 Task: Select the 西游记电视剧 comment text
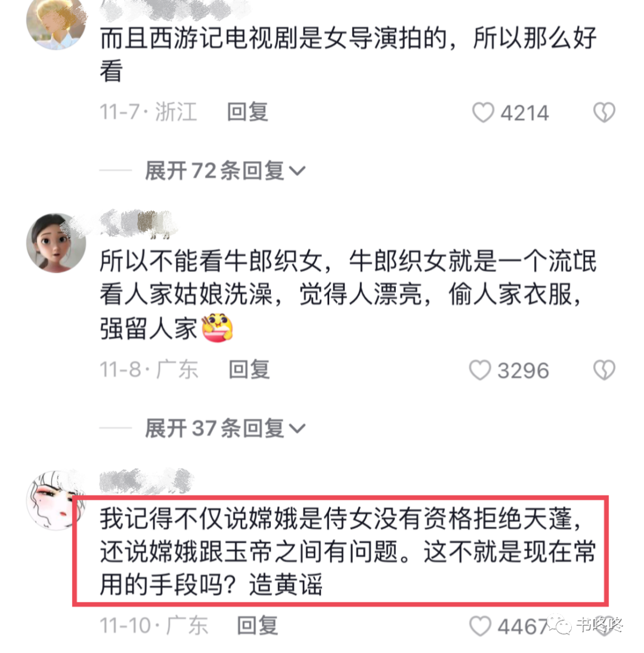pyautogui.click(x=348, y=54)
